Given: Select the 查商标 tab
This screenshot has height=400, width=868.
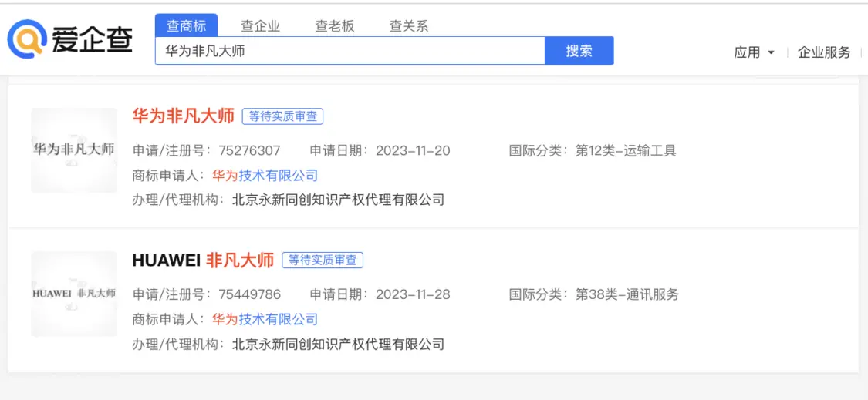Looking at the screenshot, I should coord(187,25).
